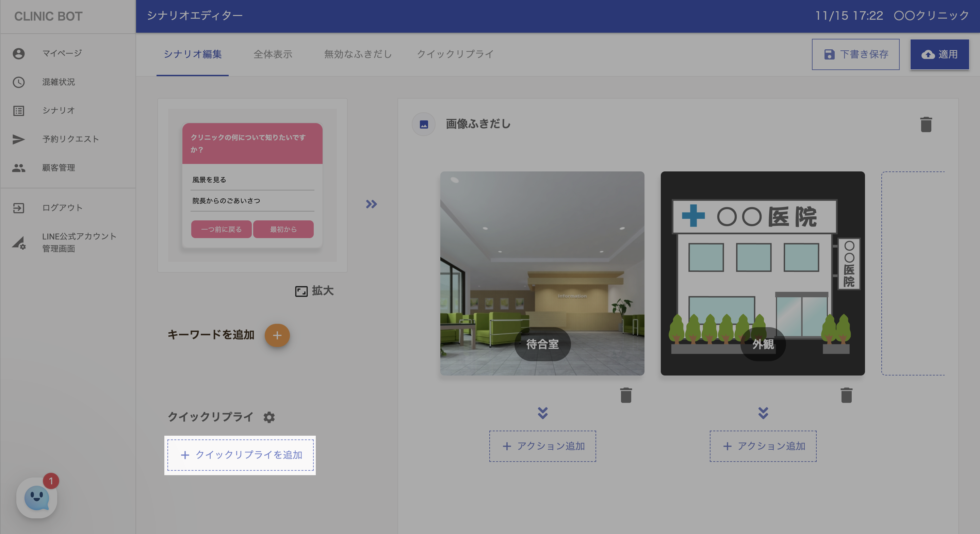Image resolution: width=980 pixels, height=534 pixels.
Task: Open 混雑状況 clock menu item
Action: pyautogui.click(x=58, y=82)
